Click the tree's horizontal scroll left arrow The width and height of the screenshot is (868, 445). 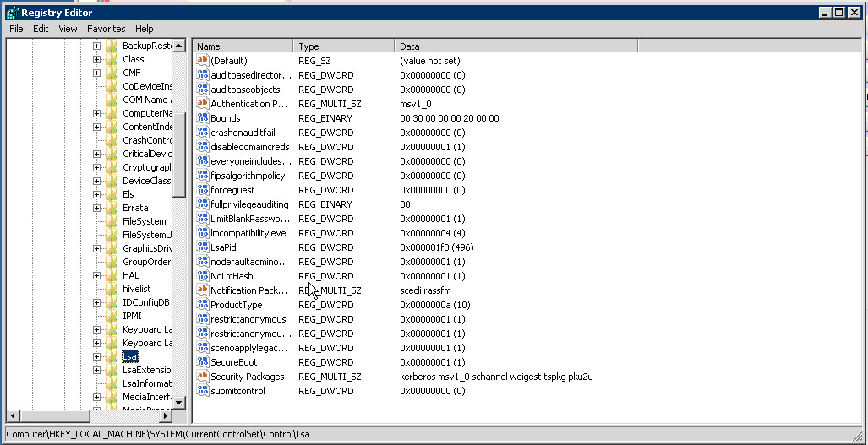[x=14, y=415]
